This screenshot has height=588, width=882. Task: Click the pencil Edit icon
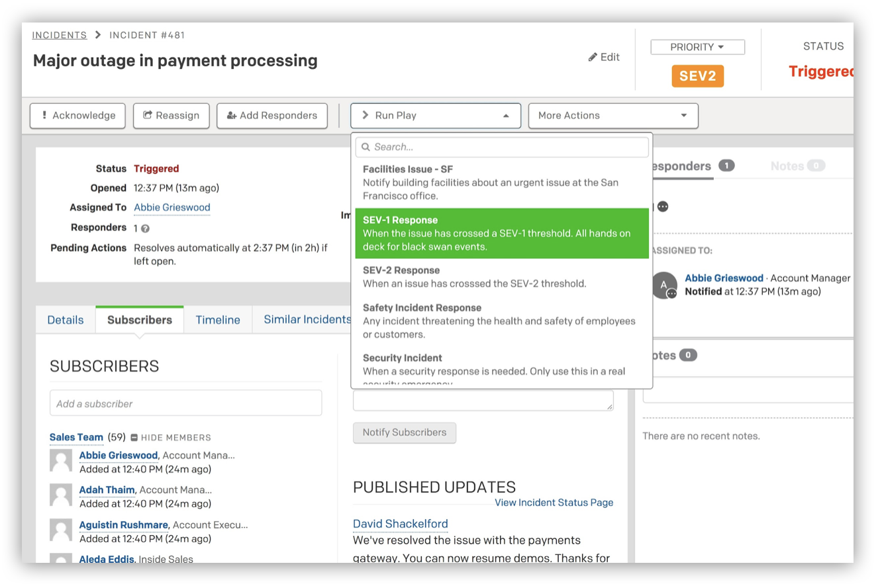pyautogui.click(x=593, y=58)
